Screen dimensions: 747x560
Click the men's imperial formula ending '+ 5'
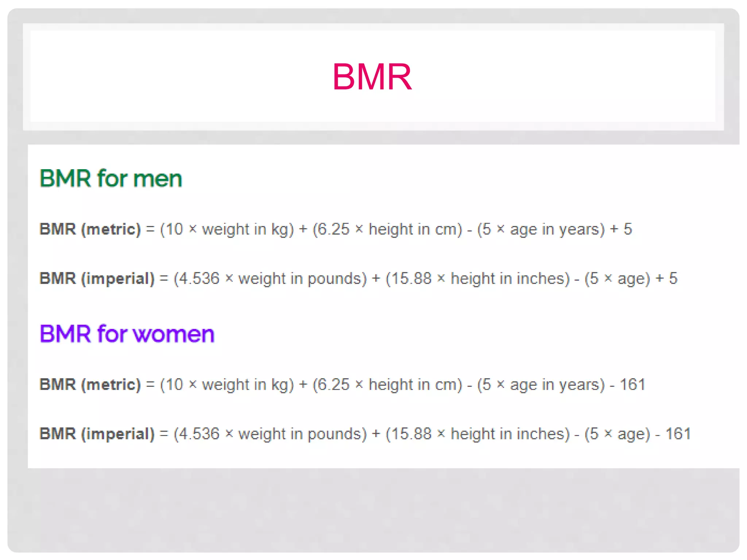coord(358,279)
